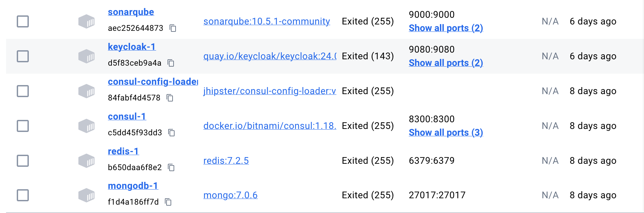Image resolution: width=644 pixels, height=213 pixels.
Task: Copy keycloak-1 container ID d5f83ceb9a4a
Action: pos(171,63)
